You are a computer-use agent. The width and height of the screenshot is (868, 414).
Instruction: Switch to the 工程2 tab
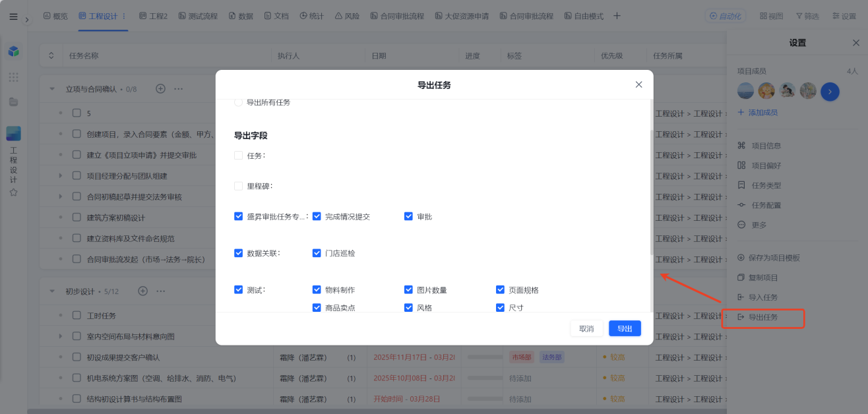[x=153, y=16]
